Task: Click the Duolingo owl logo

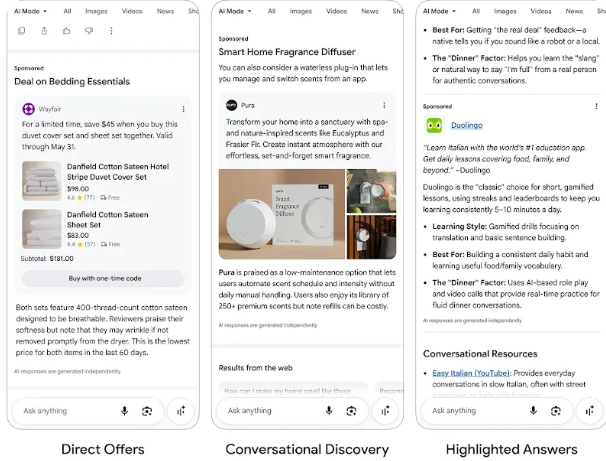Action: point(434,126)
